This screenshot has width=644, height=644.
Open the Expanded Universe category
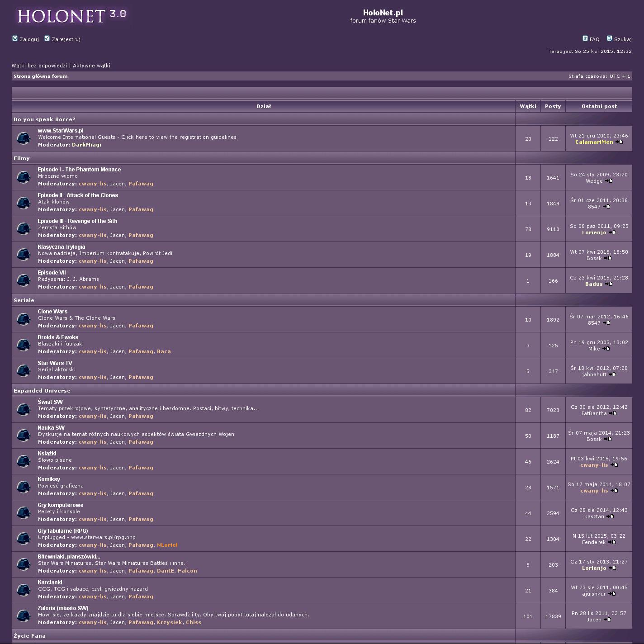pos(42,391)
